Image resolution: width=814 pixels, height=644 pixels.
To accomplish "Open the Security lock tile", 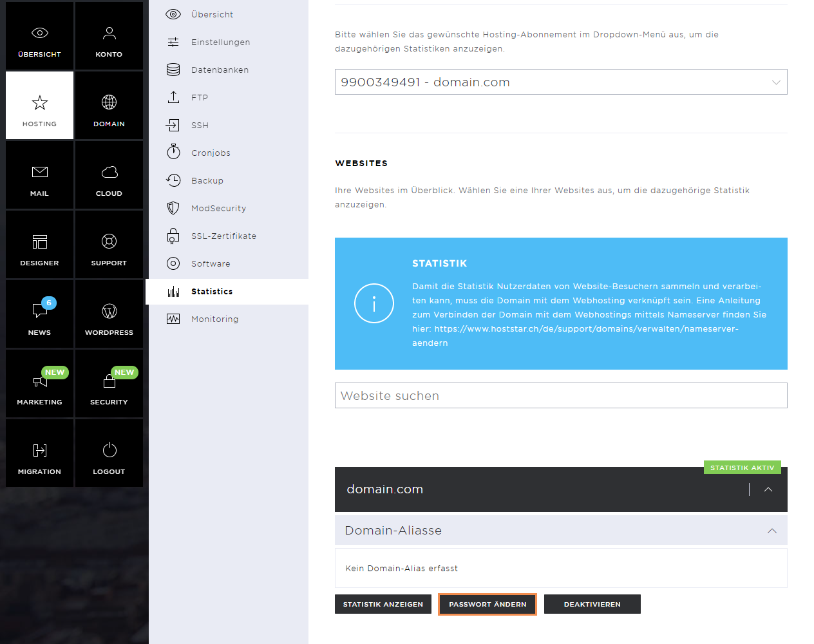I will click(109, 384).
